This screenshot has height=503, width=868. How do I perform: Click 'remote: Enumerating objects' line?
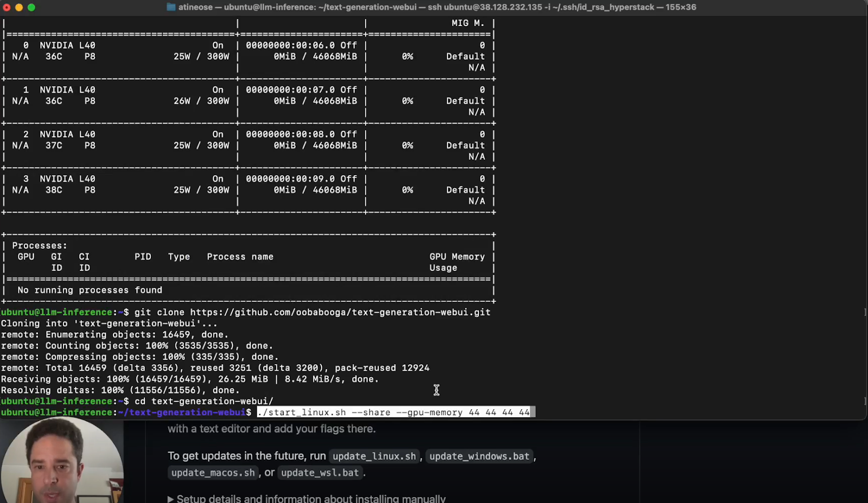point(115,334)
